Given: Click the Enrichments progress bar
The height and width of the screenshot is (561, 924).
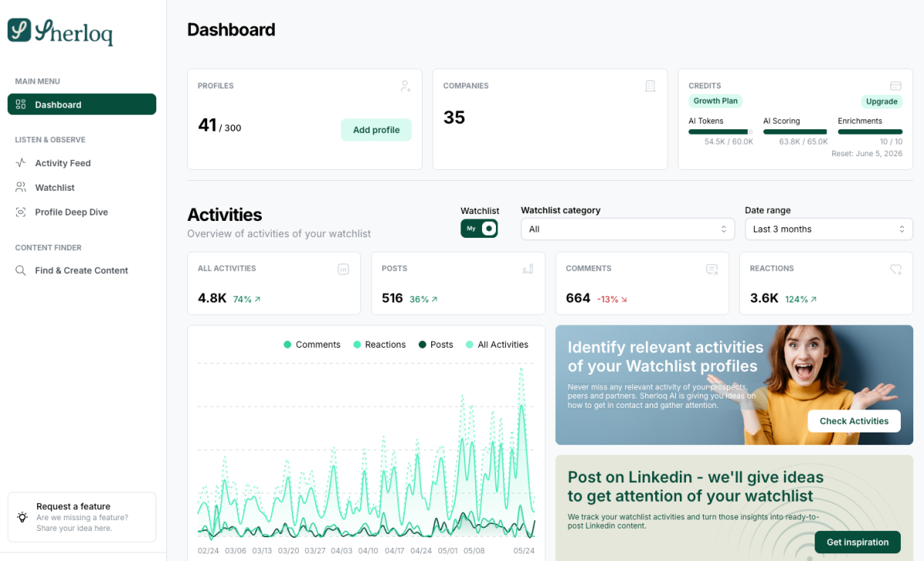Looking at the screenshot, I should (x=870, y=132).
